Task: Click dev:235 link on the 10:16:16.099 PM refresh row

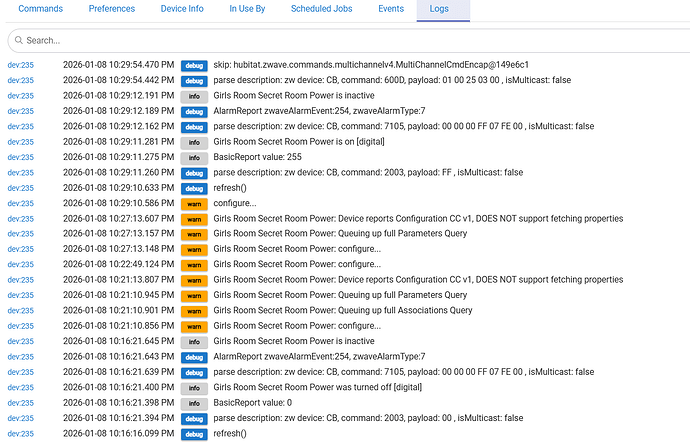Action: point(20,433)
